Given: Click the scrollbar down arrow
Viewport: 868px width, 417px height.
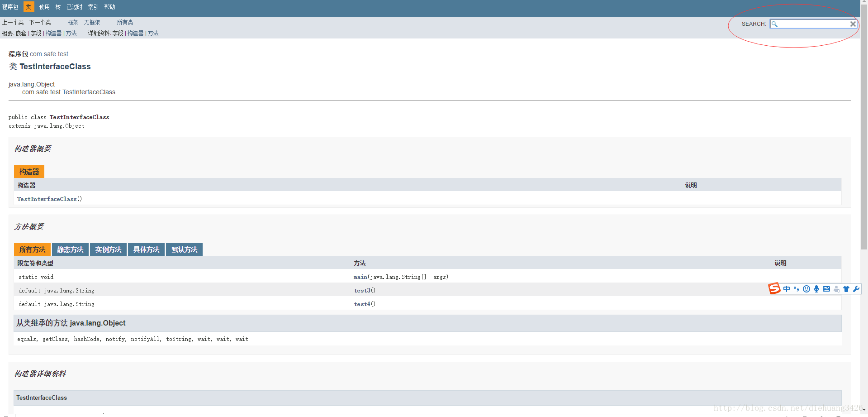Looking at the screenshot, I should (864, 409).
